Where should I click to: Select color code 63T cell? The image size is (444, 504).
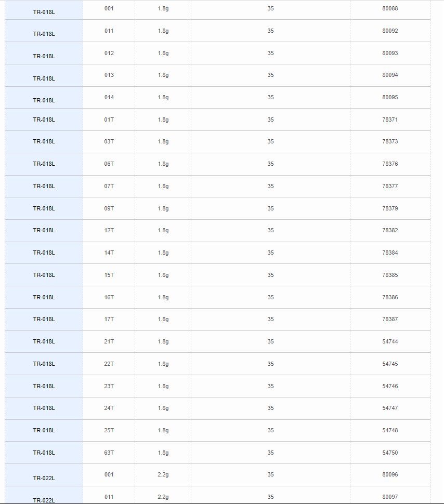coord(109,453)
